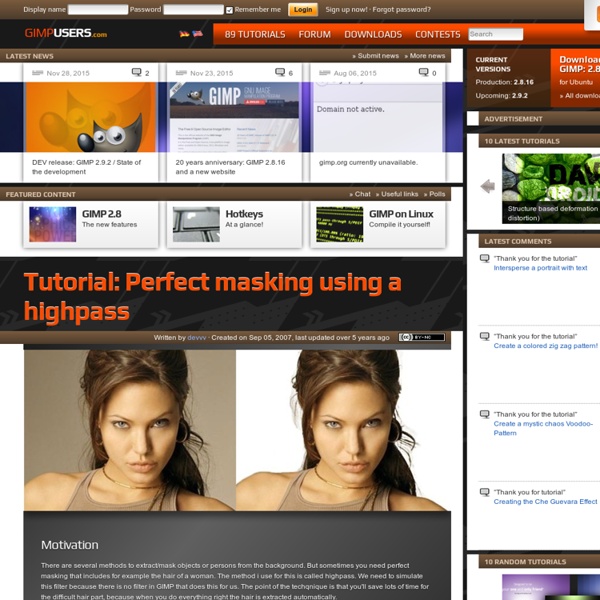600x600 pixels.
Task: Open 20 years anniversary: GIMP 2.8.16 news title
Action: tap(230, 167)
